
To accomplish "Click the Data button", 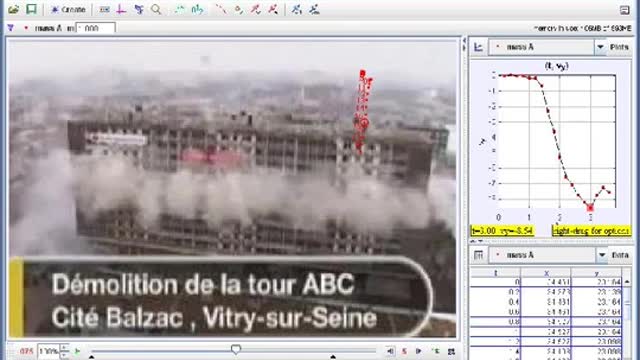I will click(x=620, y=255).
